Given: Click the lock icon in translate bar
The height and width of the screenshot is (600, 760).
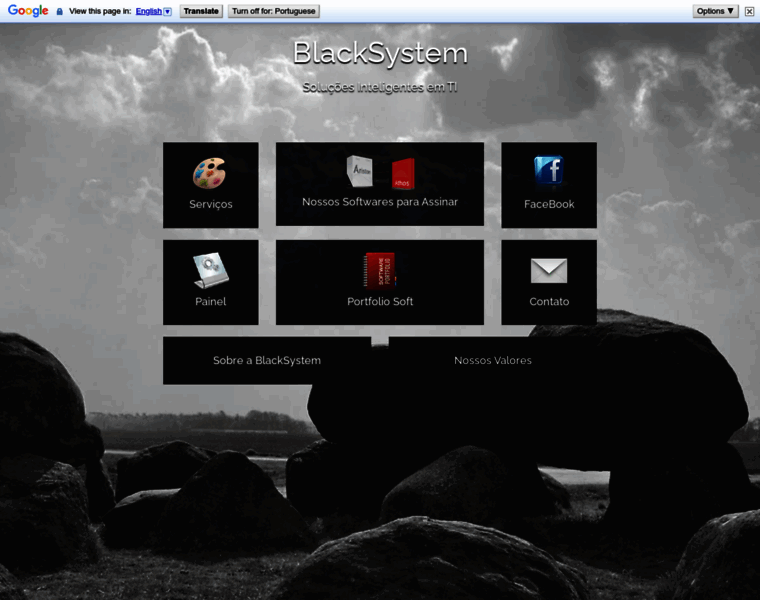Looking at the screenshot, I should tap(60, 11).
